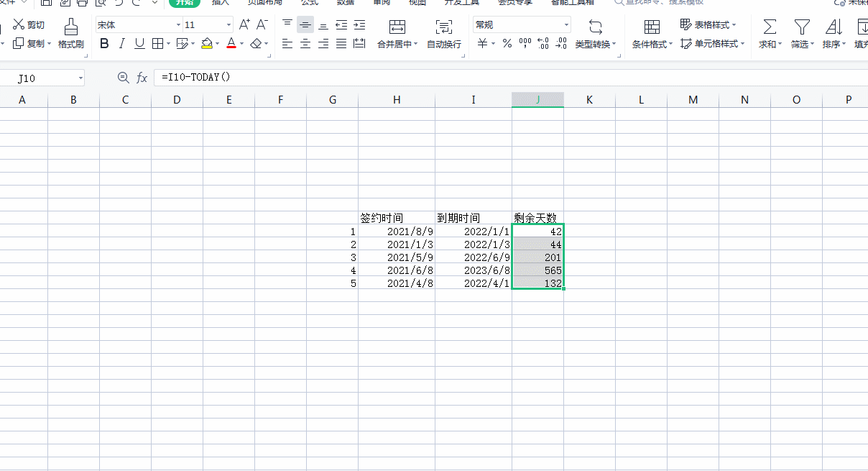Expand the Name Box J10 dropdown arrow
868x471 pixels.
pos(80,78)
